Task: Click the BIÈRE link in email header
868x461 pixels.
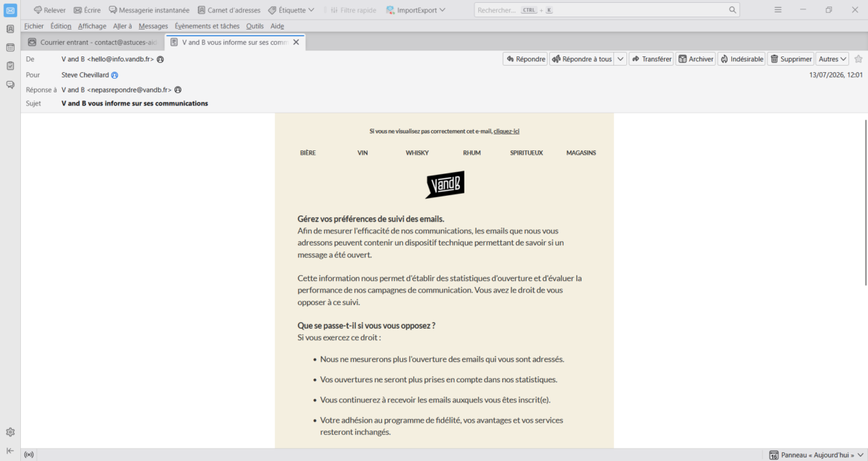Action: [x=308, y=152]
